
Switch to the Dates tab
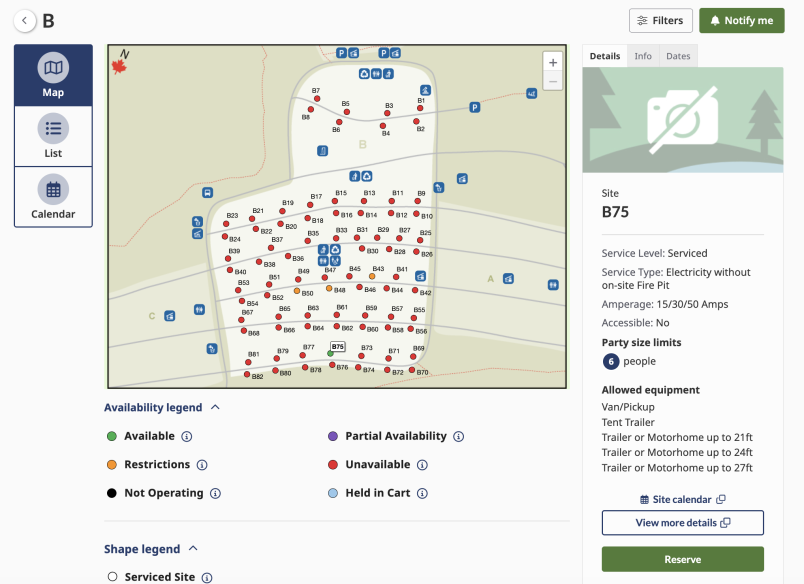click(x=678, y=56)
